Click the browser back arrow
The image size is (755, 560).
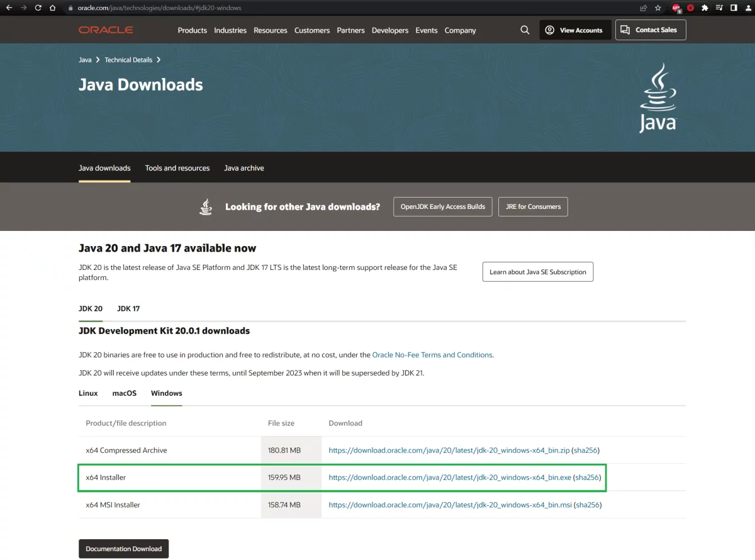[9, 8]
